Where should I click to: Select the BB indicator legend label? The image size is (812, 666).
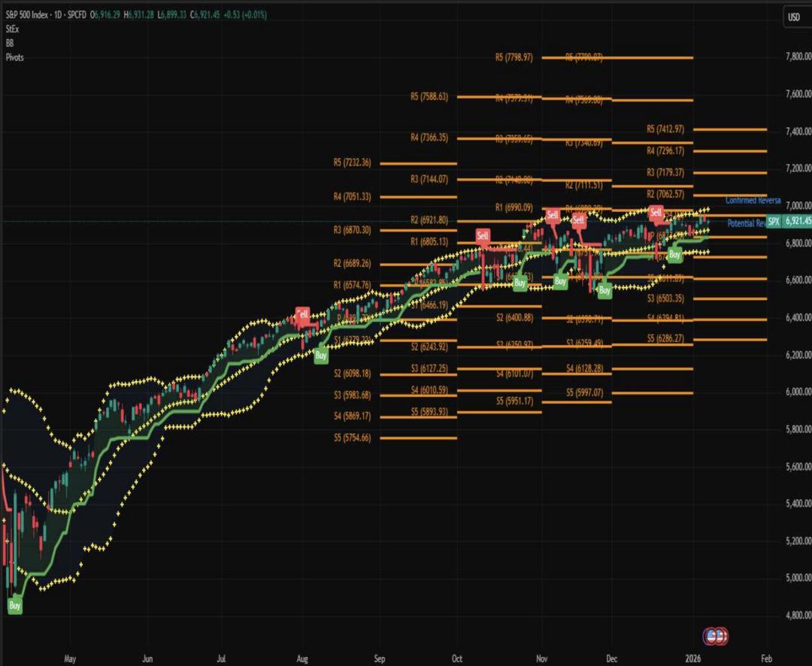pyautogui.click(x=9, y=43)
